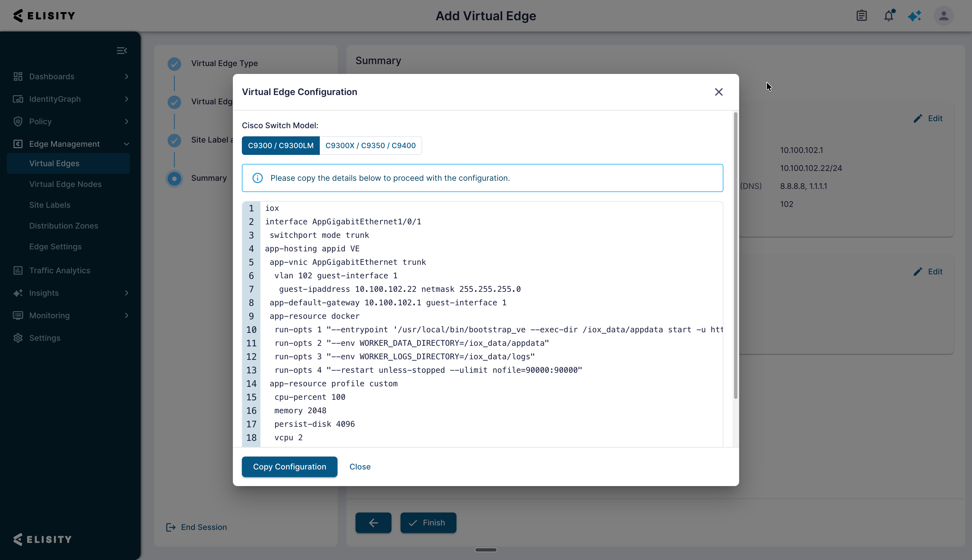Click the Elisity logo at sidebar bottom
Viewport: 972px width, 560px height.
(x=42, y=539)
